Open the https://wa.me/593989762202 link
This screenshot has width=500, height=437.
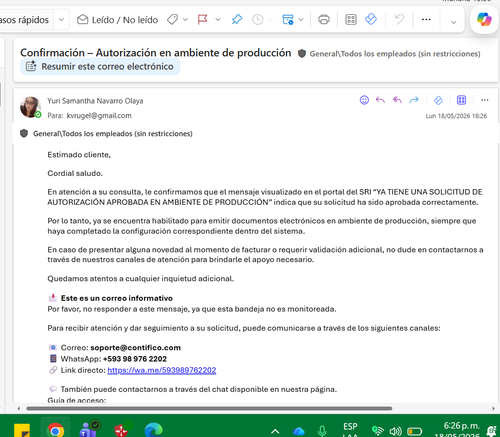pyautogui.click(x=162, y=370)
